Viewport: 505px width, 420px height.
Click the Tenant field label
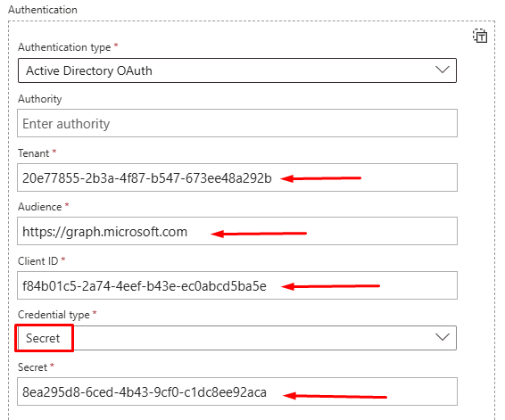click(34, 153)
